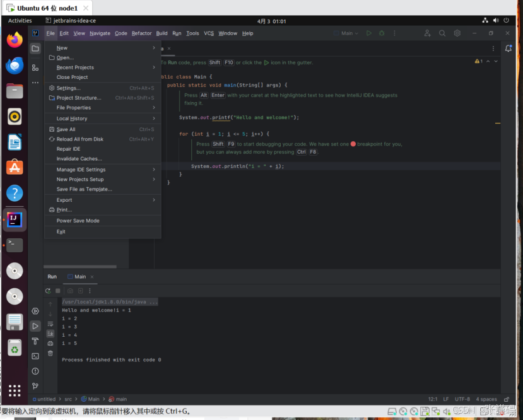
Task: Open the VCS menu
Action: pyautogui.click(x=208, y=33)
